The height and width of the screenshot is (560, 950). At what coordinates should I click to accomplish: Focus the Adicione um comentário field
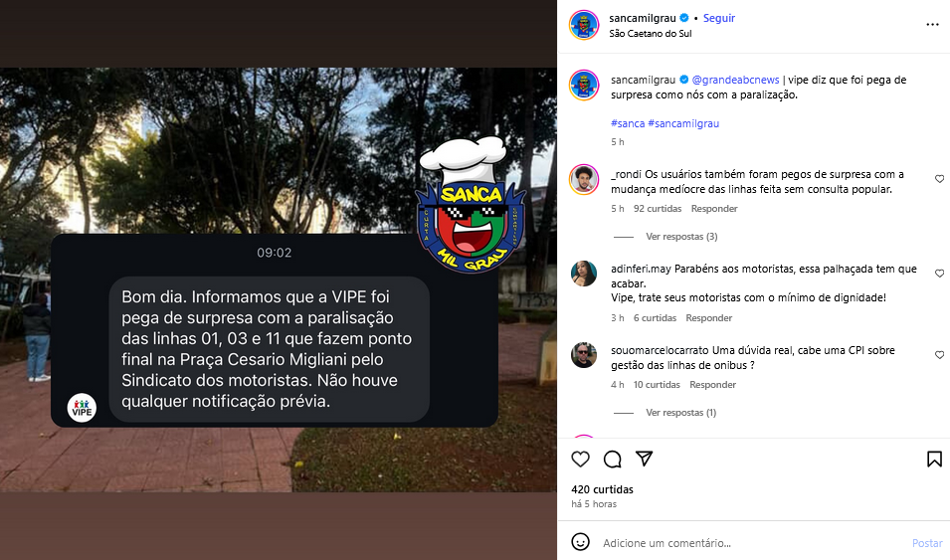click(751, 543)
